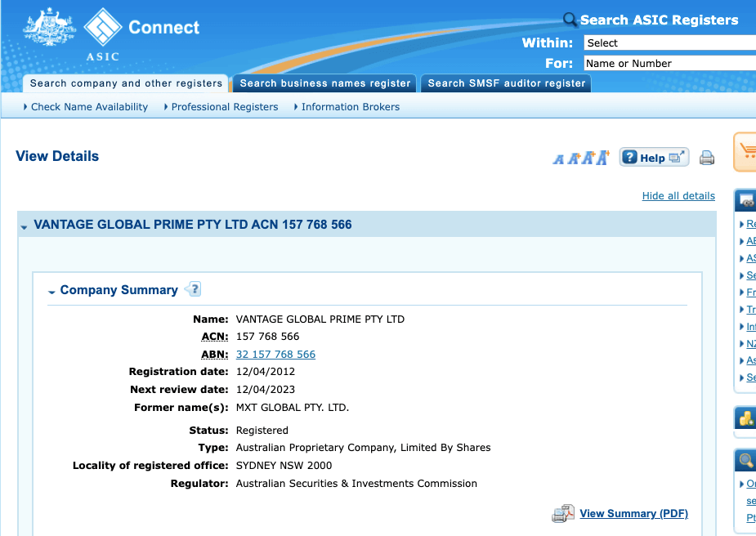756x536 pixels.
Task: Click the next review date 12/04/2023
Action: 265,390
